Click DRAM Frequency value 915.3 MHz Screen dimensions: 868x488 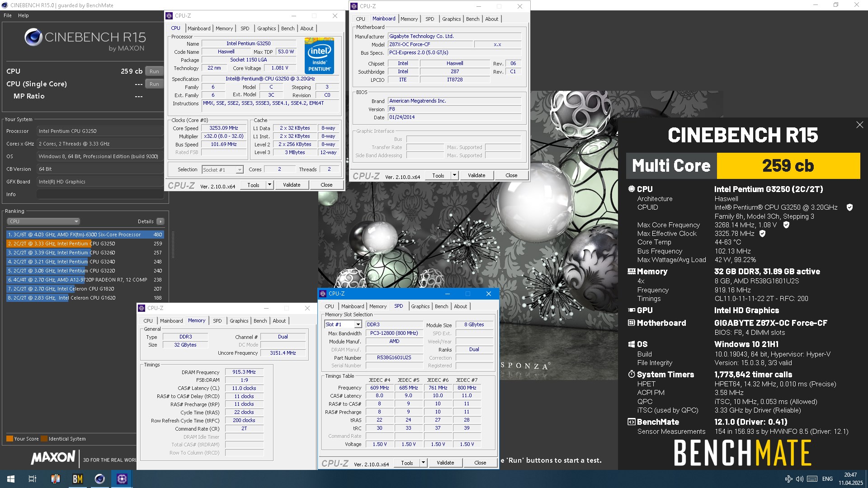(244, 372)
